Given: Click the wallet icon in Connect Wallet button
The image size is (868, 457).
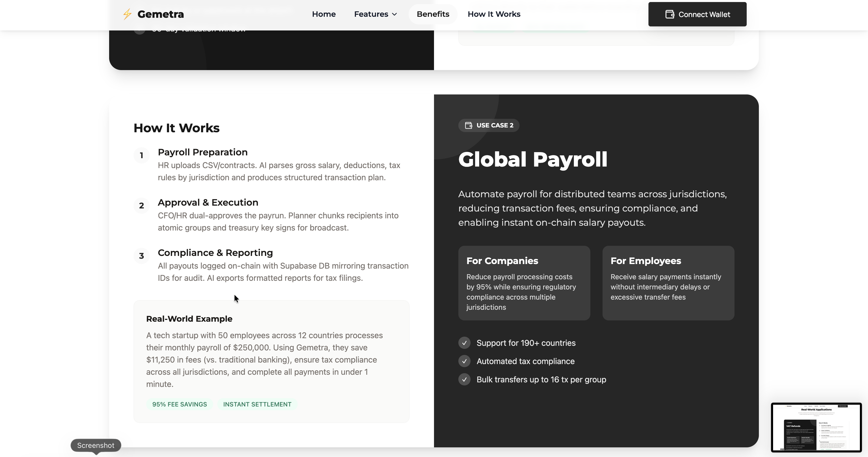Looking at the screenshot, I should pos(670,14).
